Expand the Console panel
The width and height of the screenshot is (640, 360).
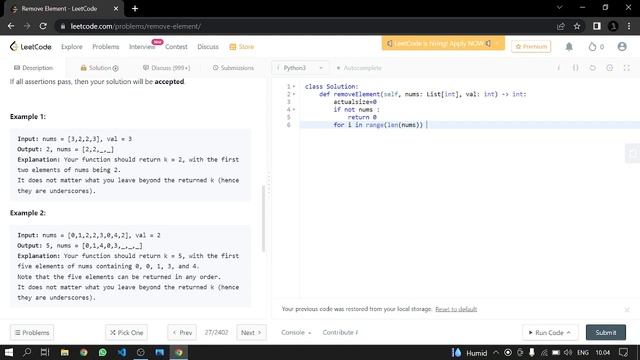[x=296, y=333]
